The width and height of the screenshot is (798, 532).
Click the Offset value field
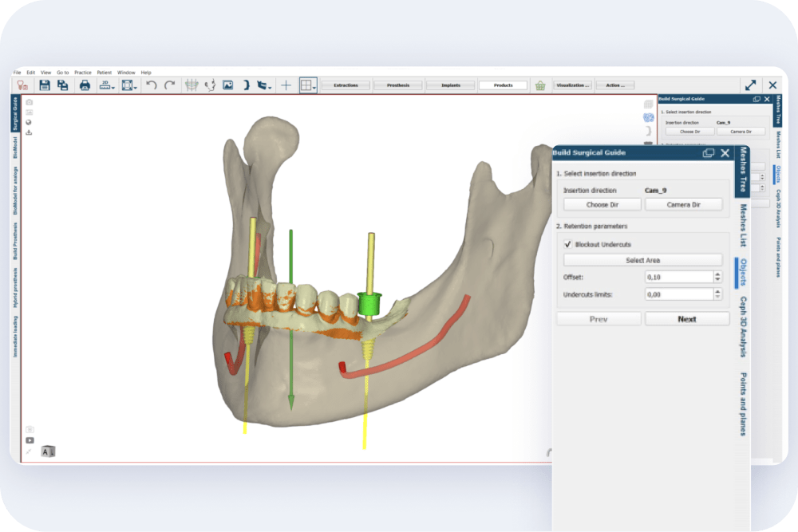[679, 278]
